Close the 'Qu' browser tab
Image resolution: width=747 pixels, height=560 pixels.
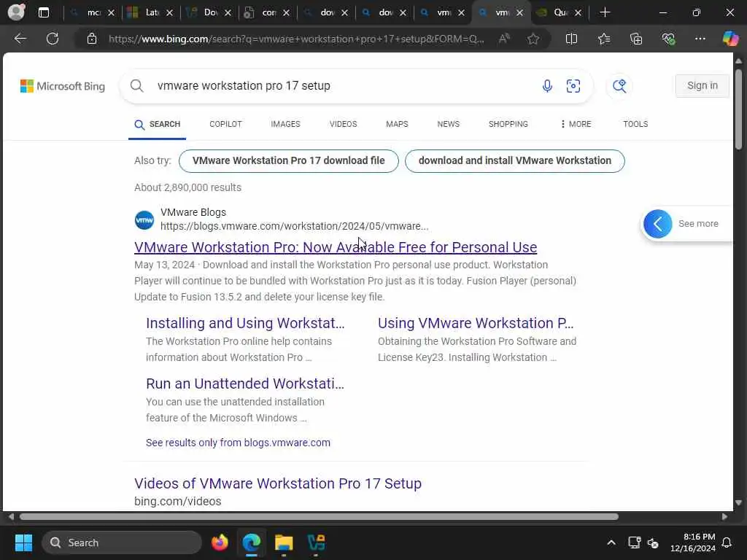point(578,13)
